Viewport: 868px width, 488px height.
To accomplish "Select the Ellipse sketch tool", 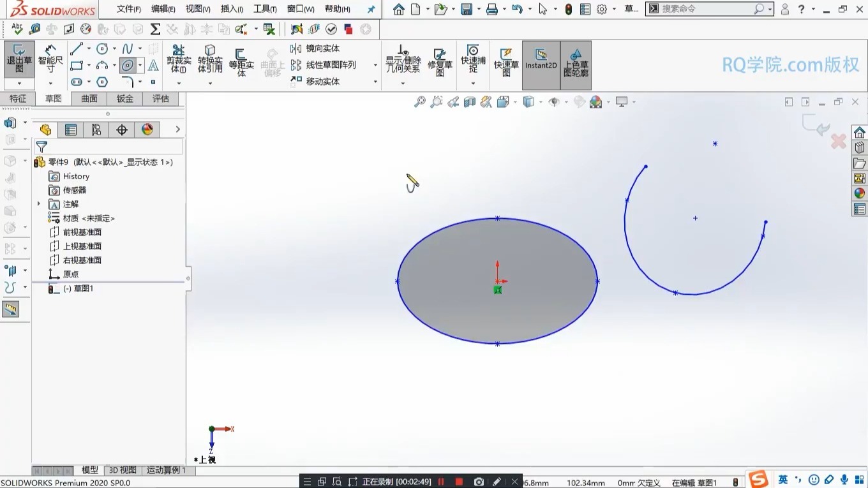I will pos(126,66).
